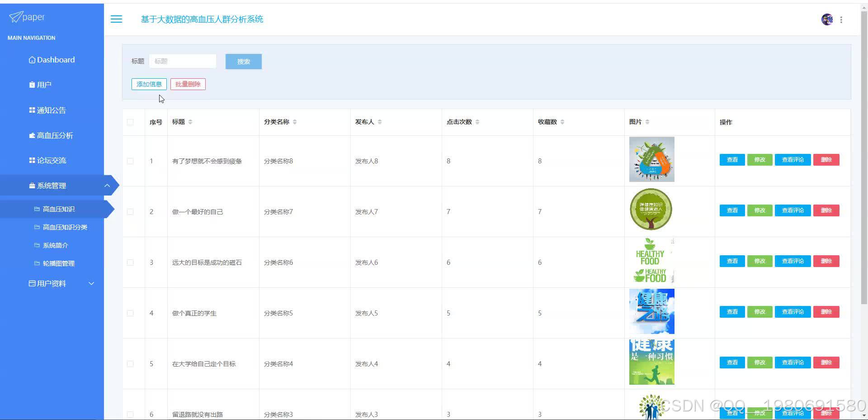Open row 3 Healthy Food thumbnail
Screen dimensions: 868x420
point(651,261)
